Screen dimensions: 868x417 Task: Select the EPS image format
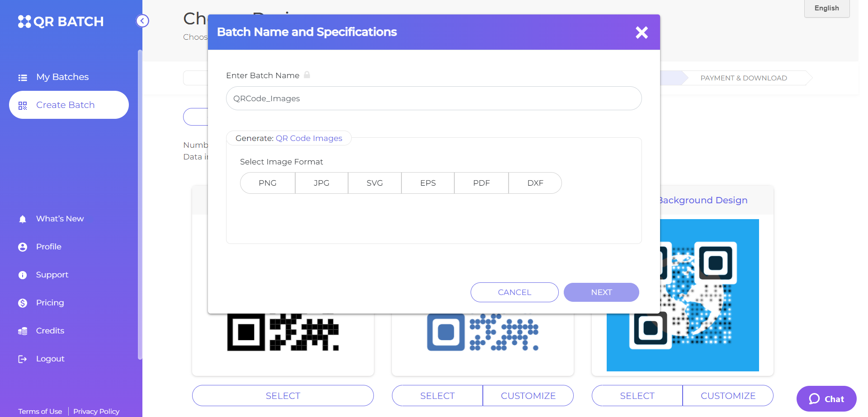click(428, 183)
